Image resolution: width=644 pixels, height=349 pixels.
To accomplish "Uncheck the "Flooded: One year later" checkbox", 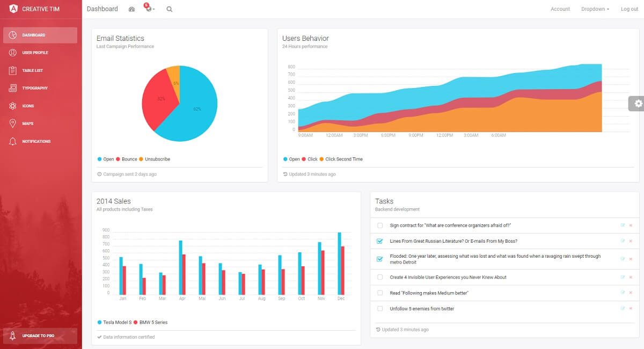I will point(380,259).
